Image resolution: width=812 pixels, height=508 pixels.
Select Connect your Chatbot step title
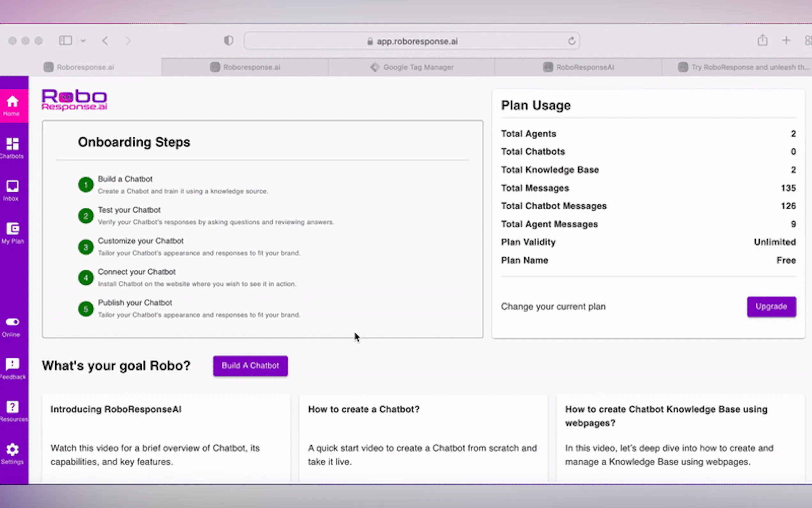(137, 272)
